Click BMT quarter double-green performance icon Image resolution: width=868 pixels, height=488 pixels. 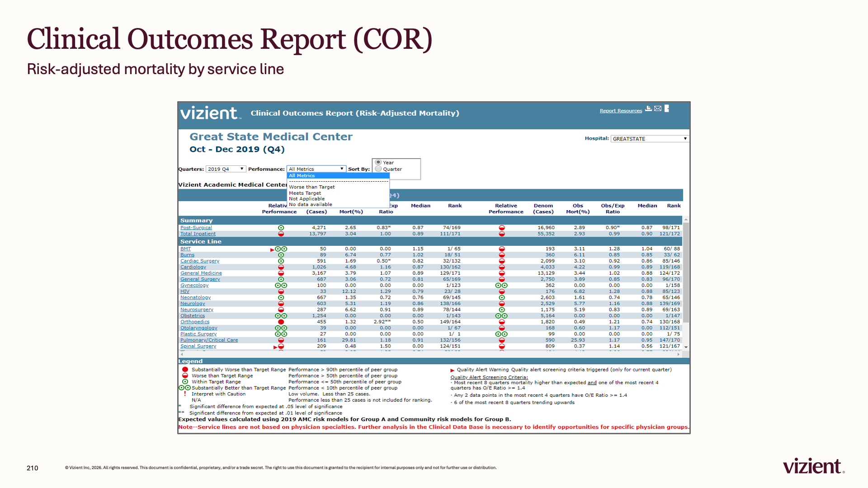click(x=281, y=249)
